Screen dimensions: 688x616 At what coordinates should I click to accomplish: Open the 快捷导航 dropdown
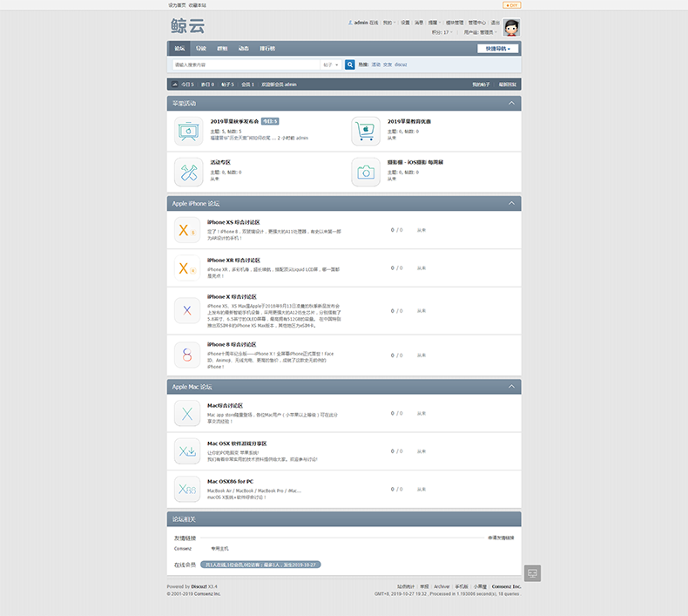pos(497,48)
